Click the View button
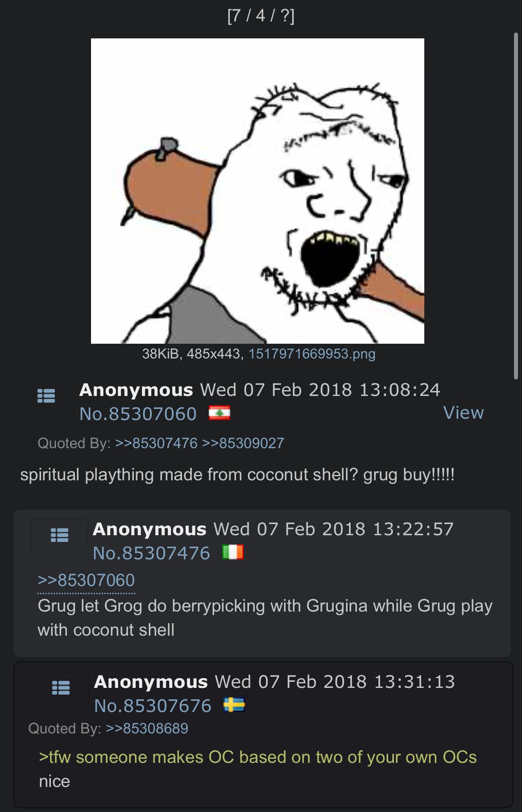The width and height of the screenshot is (522, 812). coord(464,412)
